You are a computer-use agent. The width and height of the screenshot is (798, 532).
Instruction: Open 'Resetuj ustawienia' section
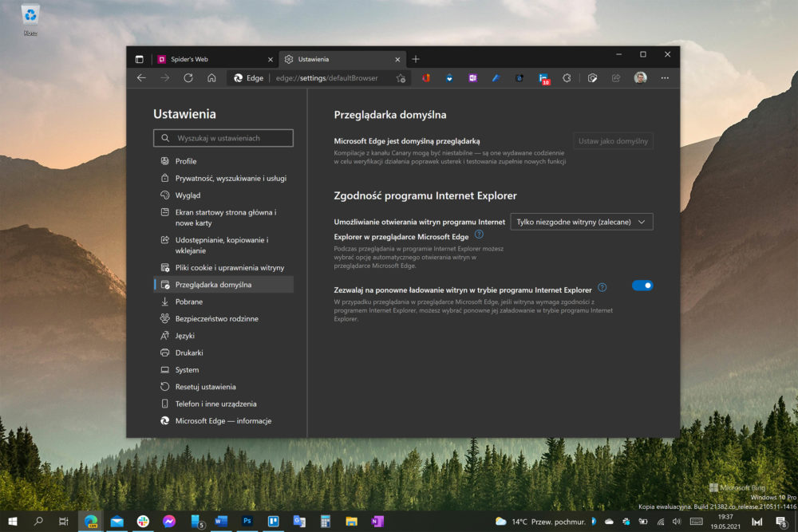coord(223,387)
